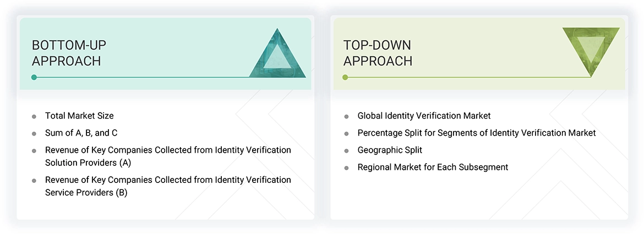Click bullet beside Sum of A, B, and C
This screenshot has height=234, width=644.
click(34, 133)
